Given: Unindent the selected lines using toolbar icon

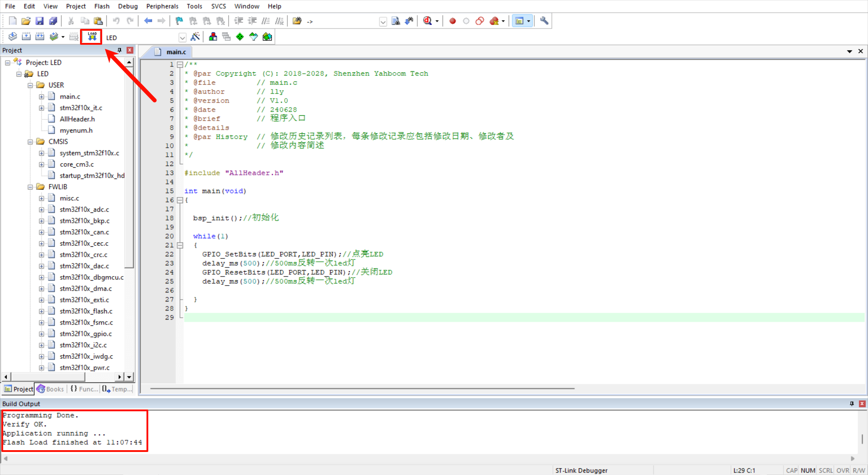Looking at the screenshot, I should 252,21.
